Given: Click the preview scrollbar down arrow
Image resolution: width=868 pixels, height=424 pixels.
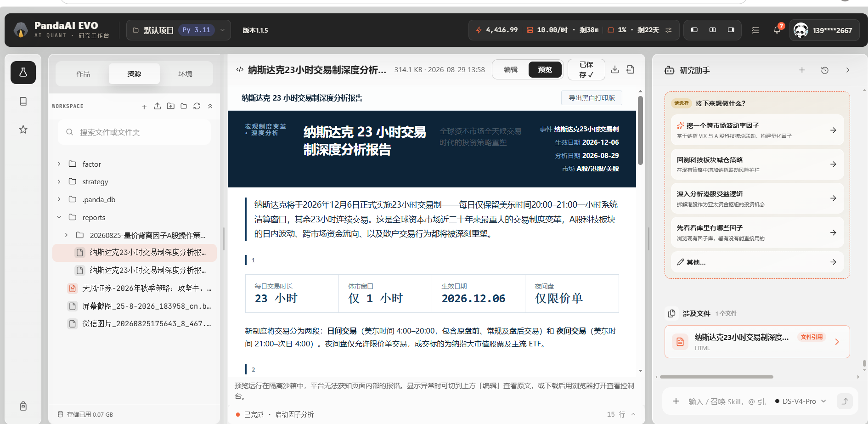Looking at the screenshot, I should (x=640, y=371).
